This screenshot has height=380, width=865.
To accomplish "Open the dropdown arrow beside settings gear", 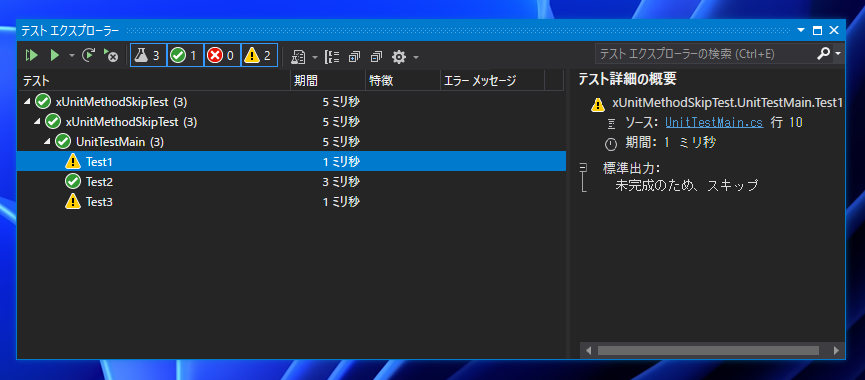I will click(415, 56).
